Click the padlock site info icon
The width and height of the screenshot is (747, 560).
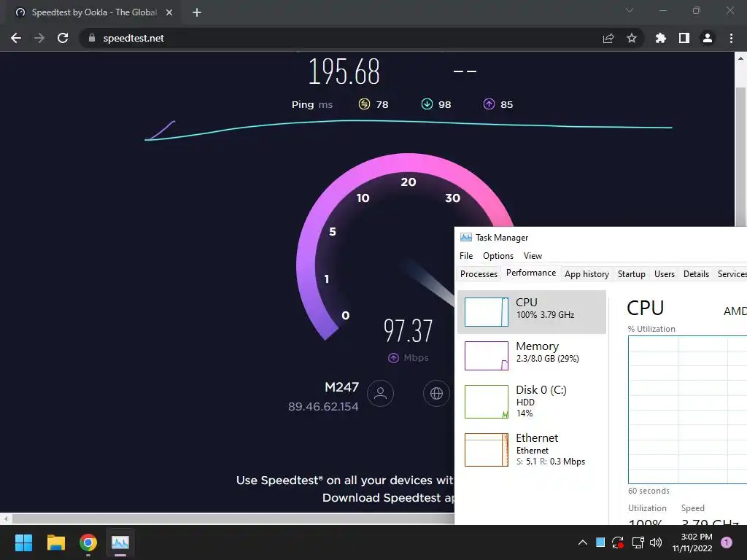click(x=92, y=38)
